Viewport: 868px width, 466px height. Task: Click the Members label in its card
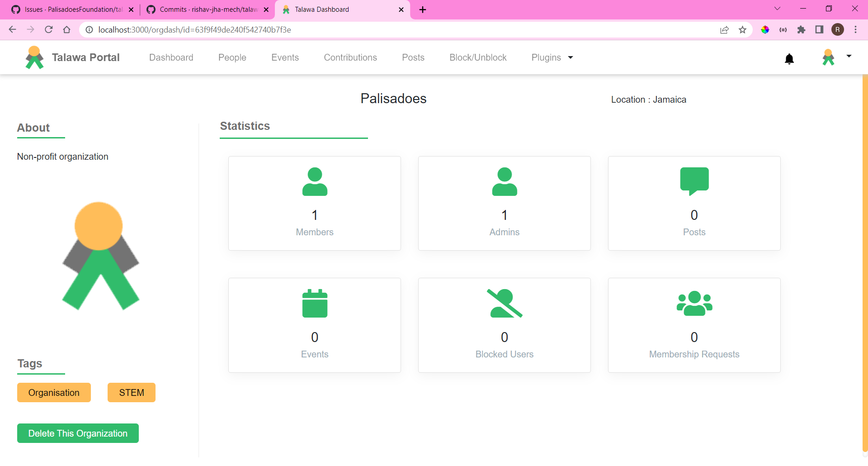click(315, 232)
